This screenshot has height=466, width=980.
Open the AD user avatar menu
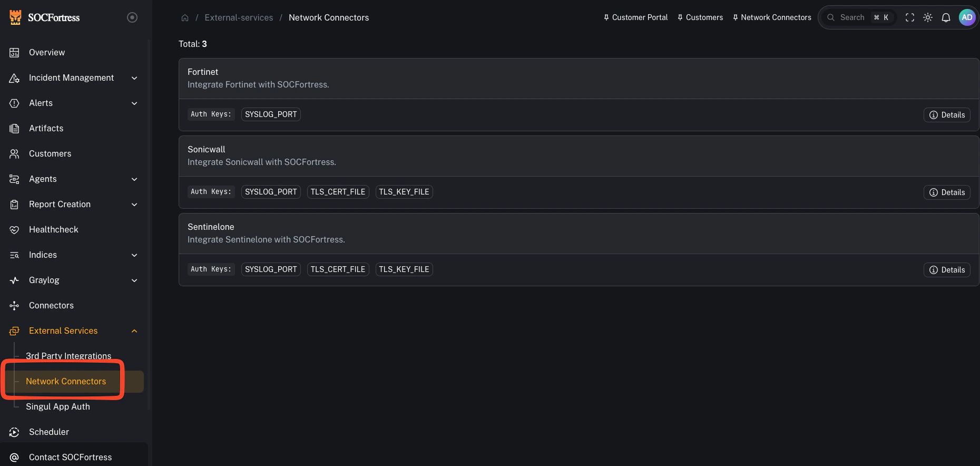coord(967,17)
